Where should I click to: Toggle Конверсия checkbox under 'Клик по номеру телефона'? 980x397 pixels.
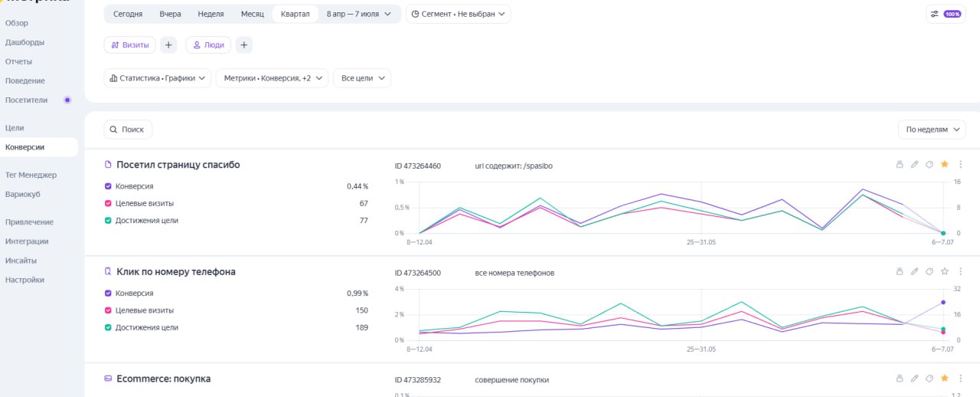(108, 294)
